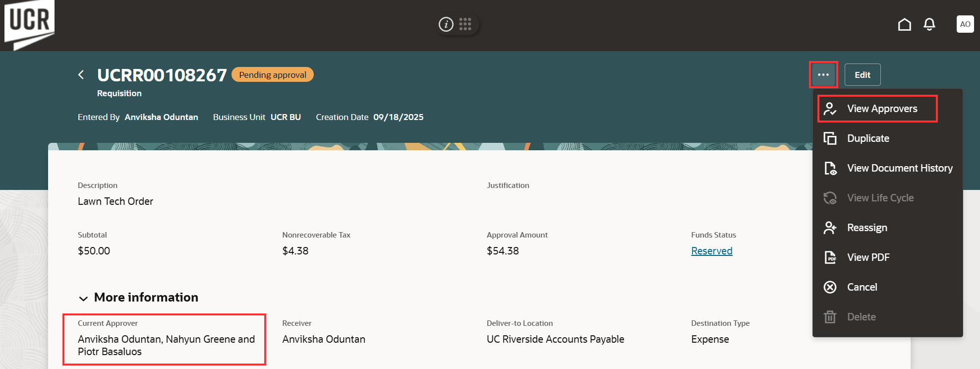The image size is (980, 369).
Task: Click the Pending approval status badge
Action: pyautogui.click(x=273, y=75)
